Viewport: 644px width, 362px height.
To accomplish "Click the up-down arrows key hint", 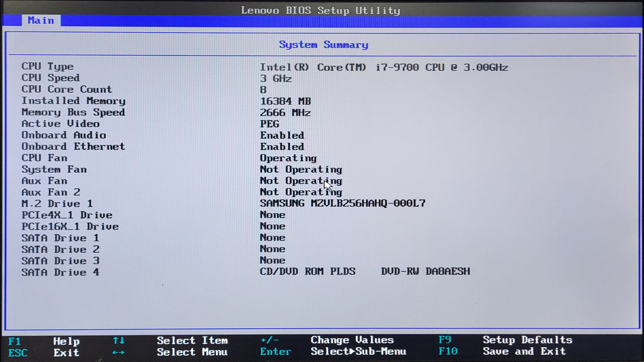I will (118, 341).
